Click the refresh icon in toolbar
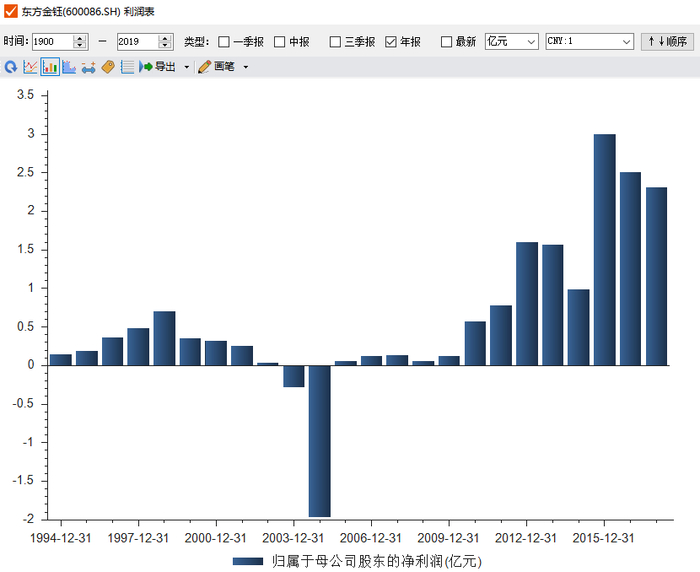 pos(11,67)
